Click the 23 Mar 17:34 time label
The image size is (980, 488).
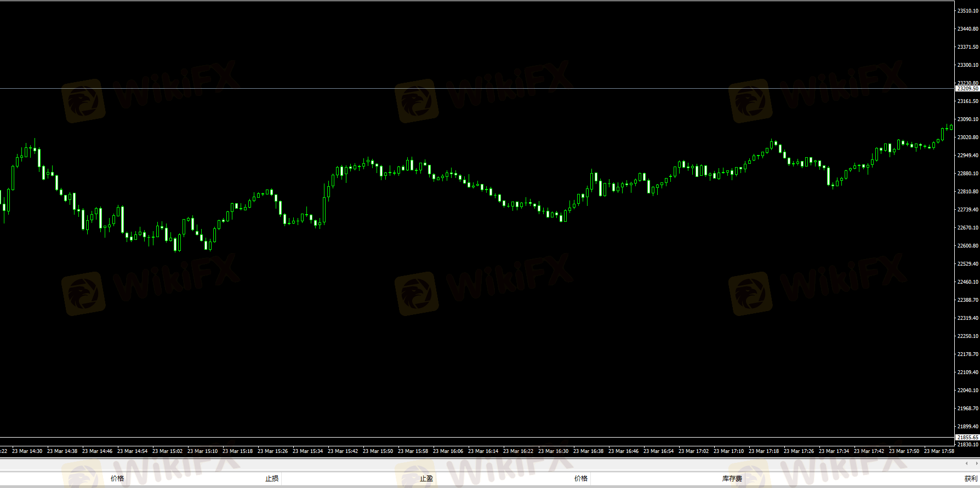tap(834, 451)
